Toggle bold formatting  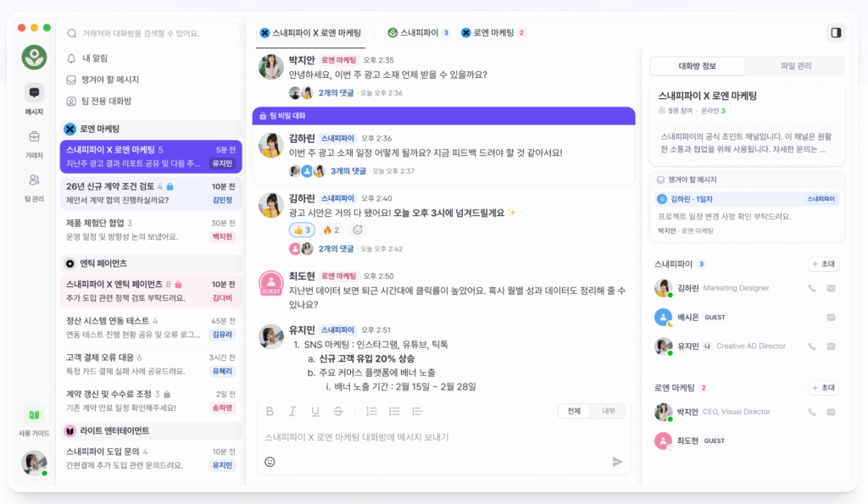click(270, 411)
